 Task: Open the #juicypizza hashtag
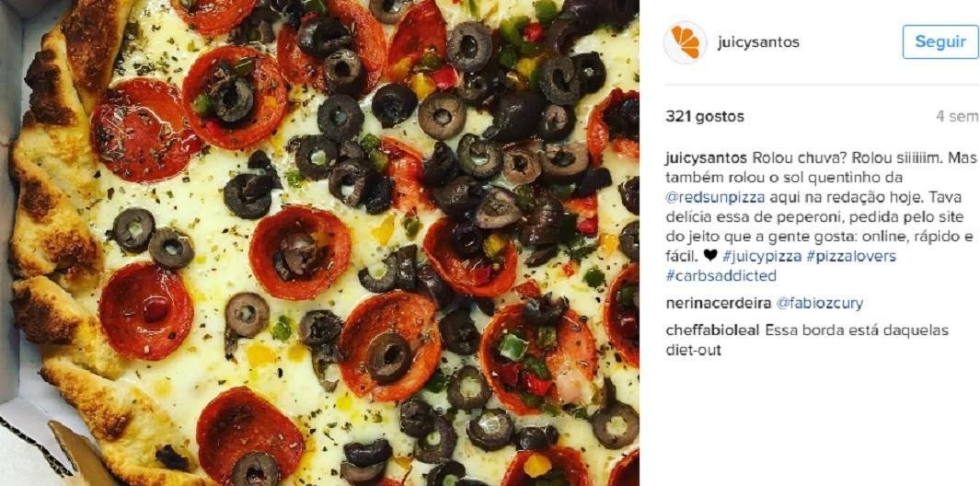762,256
